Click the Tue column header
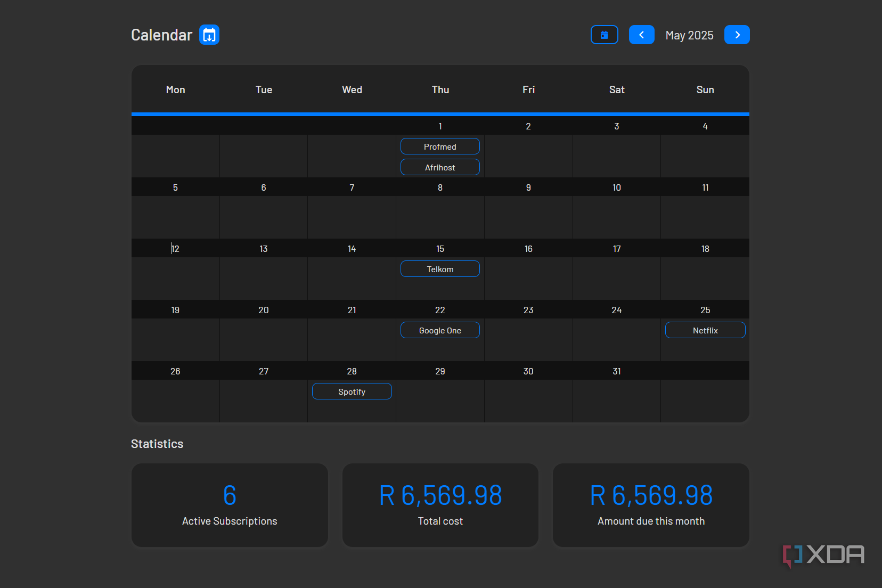882x588 pixels. [x=264, y=89]
